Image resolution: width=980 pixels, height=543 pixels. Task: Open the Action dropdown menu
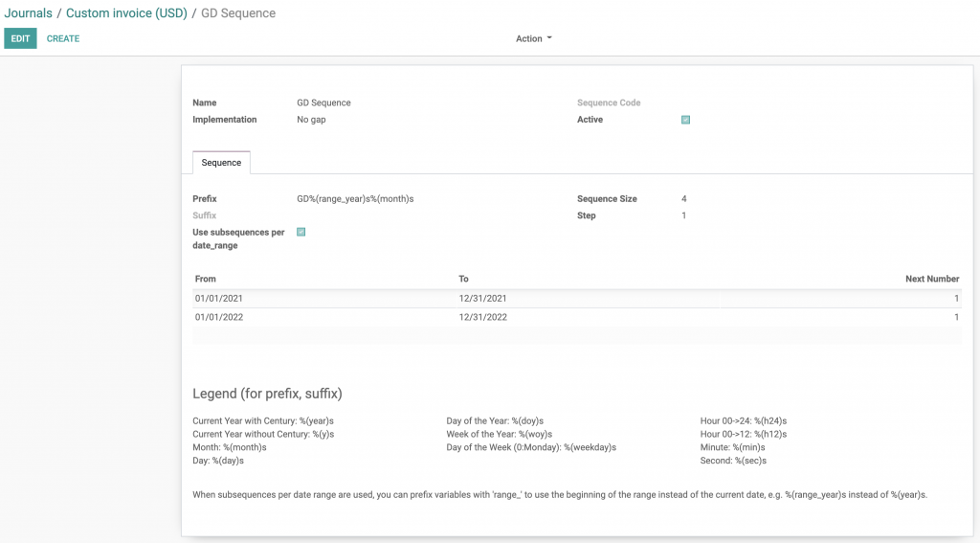coord(533,38)
